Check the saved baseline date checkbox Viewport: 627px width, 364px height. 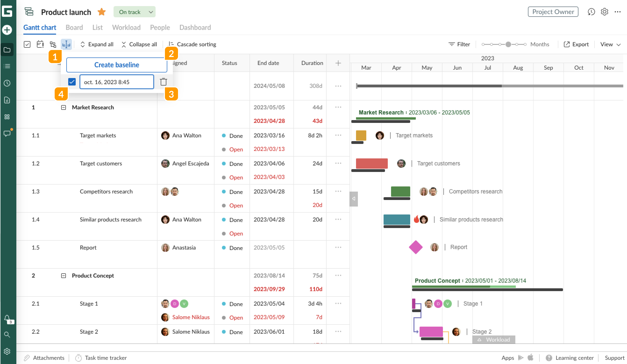pos(72,82)
